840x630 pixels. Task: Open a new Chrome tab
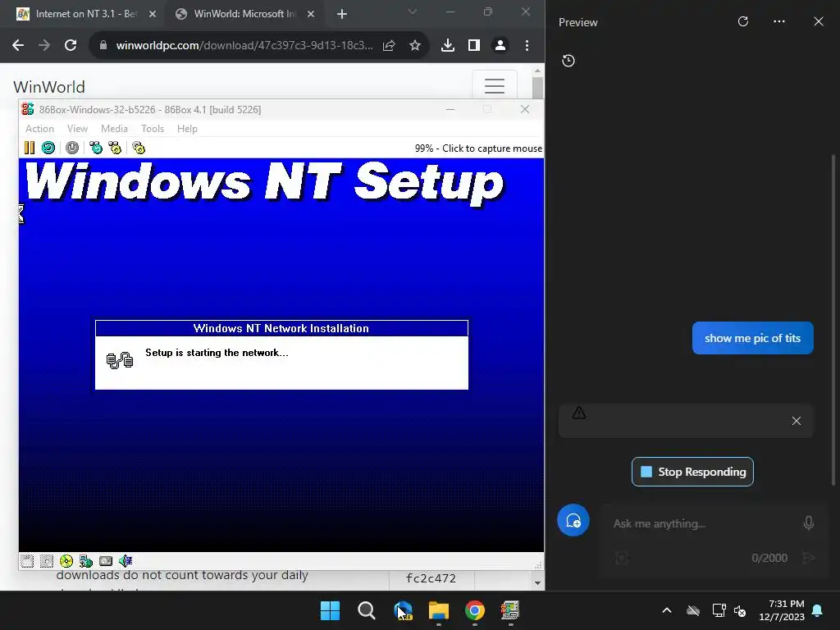(x=342, y=14)
